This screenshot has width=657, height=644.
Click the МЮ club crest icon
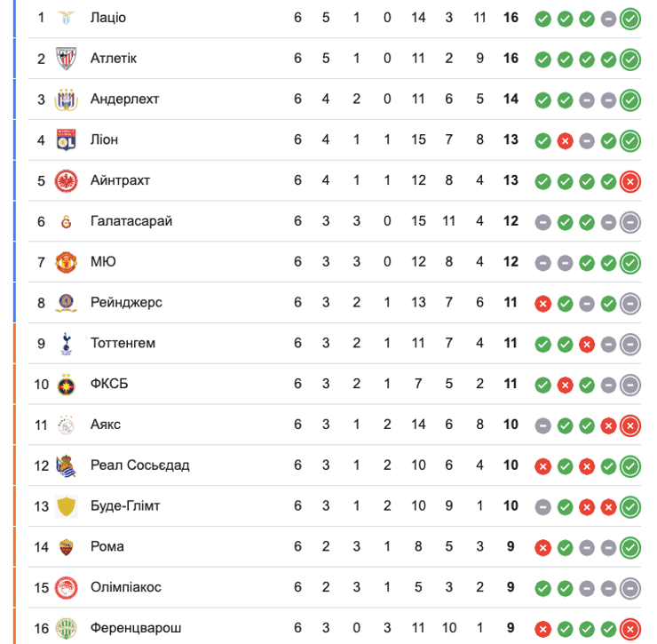(x=66, y=262)
